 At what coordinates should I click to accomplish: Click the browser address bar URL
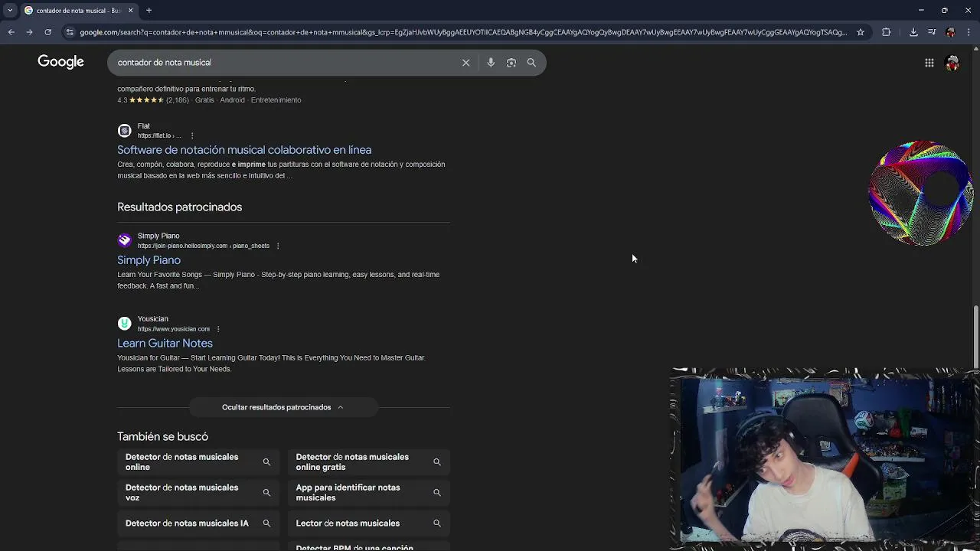pos(463,32)
